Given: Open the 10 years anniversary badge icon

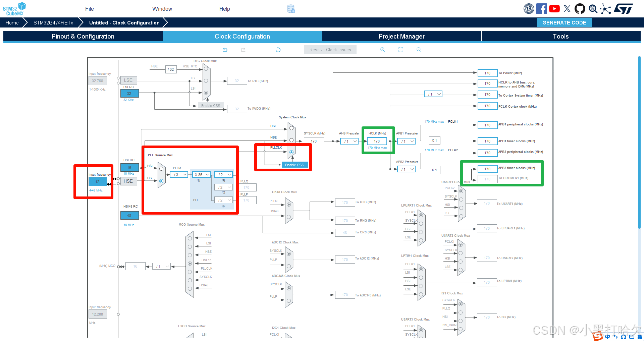Looking at the screenshot, I should click(529, 9).
